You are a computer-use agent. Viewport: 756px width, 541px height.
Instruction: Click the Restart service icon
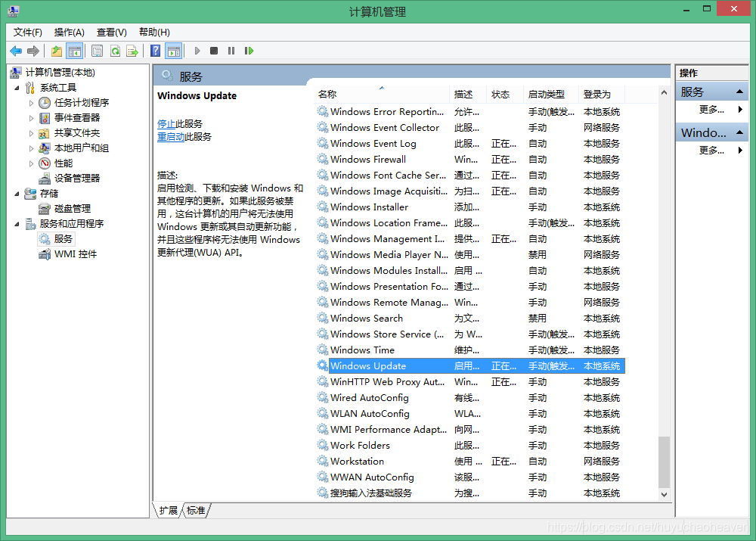coord(249,51)
